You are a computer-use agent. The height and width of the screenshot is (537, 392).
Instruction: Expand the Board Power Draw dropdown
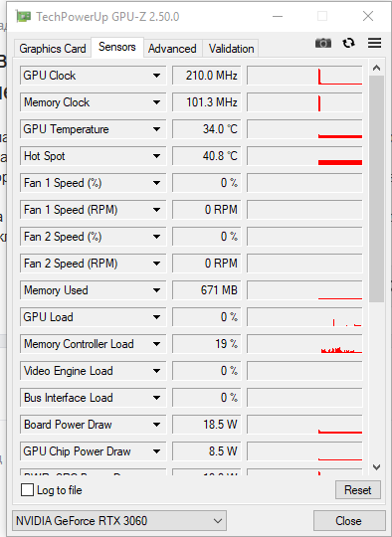156,425
